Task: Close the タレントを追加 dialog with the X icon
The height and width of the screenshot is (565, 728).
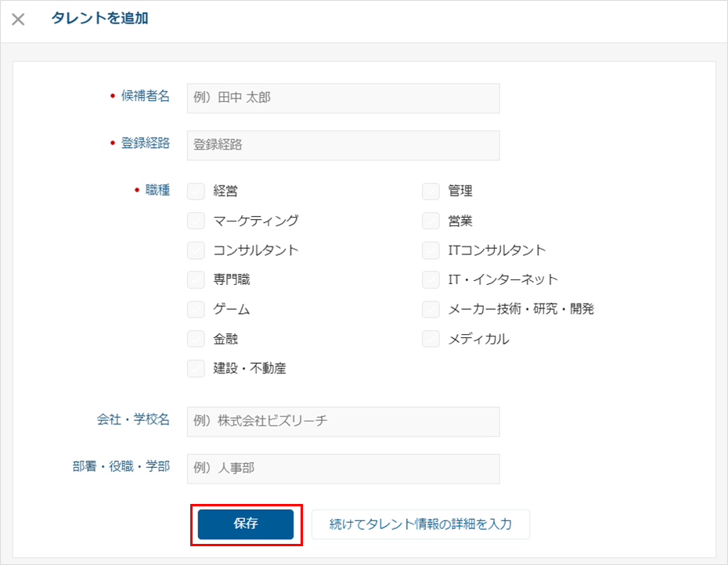Action: (x=18, y=20)
